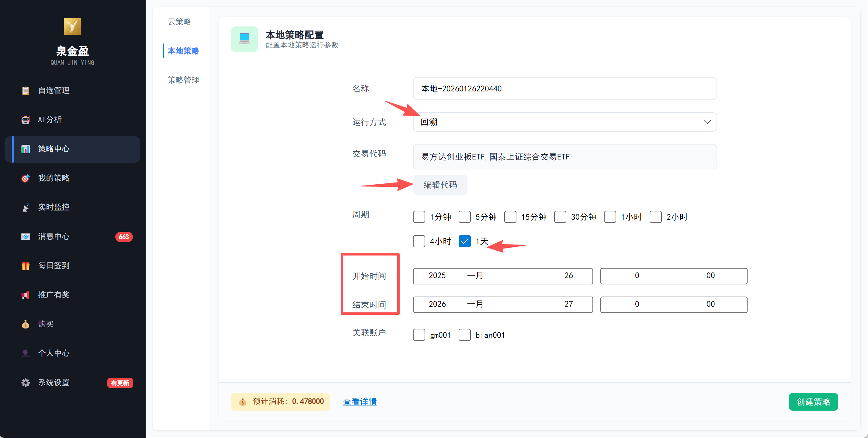Image resolution: width=868 pixels, height=438 pixels.
Task: Switch to the 云策略 tab
Action: point(179,22)
